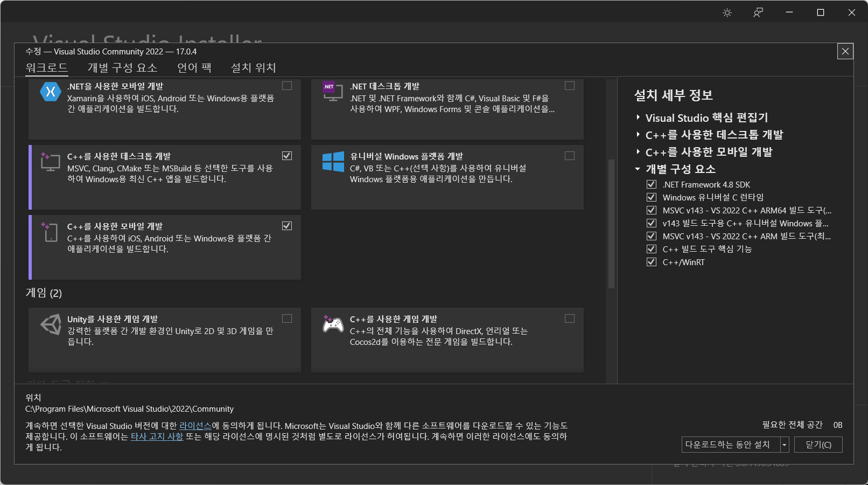Select the 워크로드 tab
Screen dimensions: 868x485
coord(47,68)
